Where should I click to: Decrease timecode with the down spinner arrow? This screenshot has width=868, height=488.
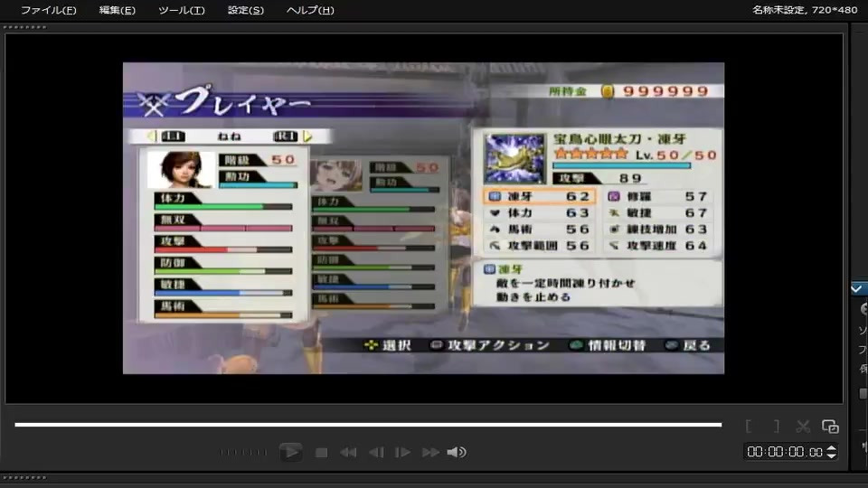click(x=831, y=455)
